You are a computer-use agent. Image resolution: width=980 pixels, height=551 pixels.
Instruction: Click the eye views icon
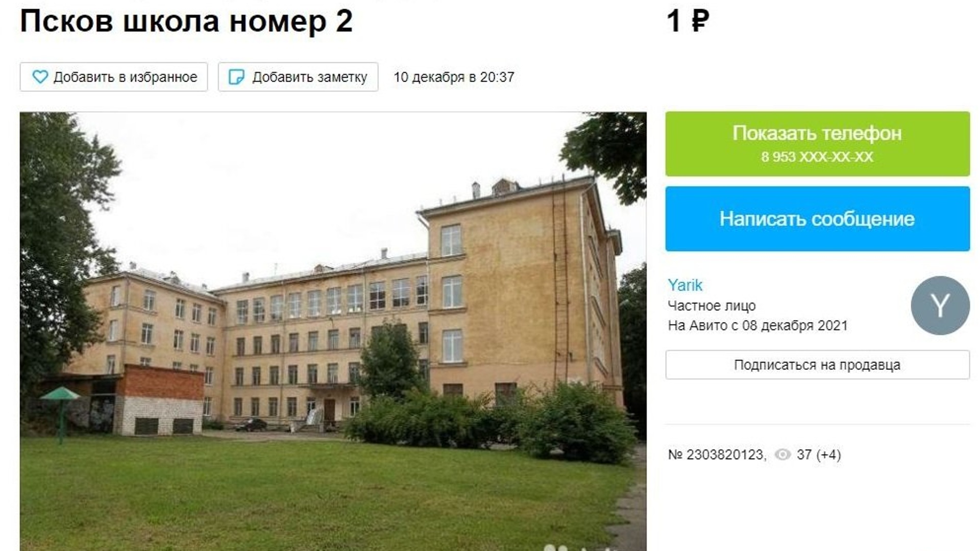click(782, 455)
